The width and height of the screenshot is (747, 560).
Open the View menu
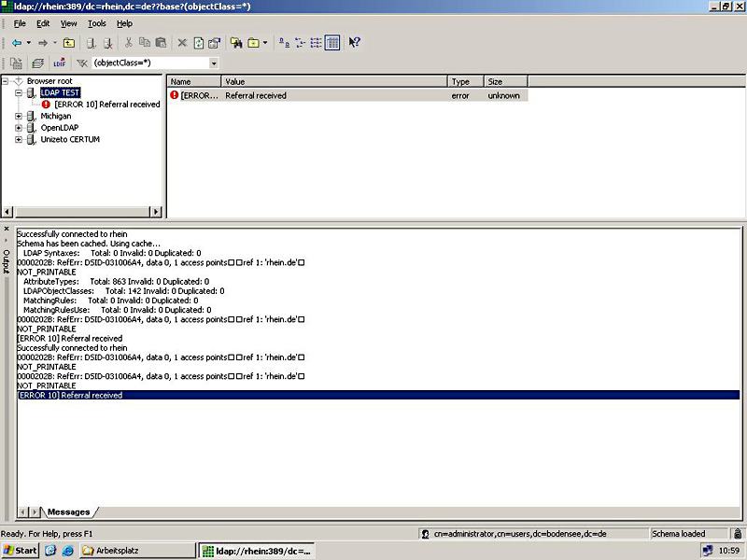pos(68,23)
